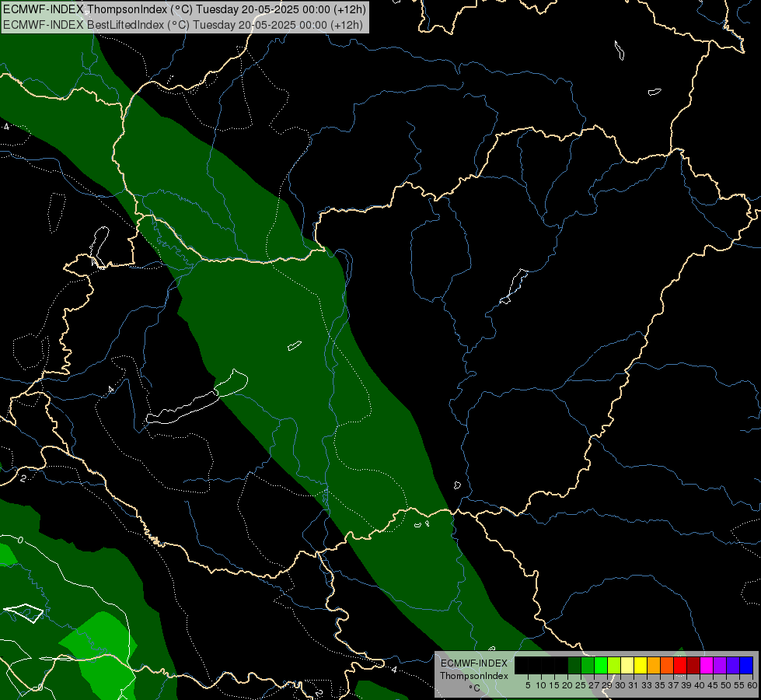Image resolution: width=761 pixels, height=700 pixels.
Task: Click the °C unit label in the legend
Action: point(475,688)
